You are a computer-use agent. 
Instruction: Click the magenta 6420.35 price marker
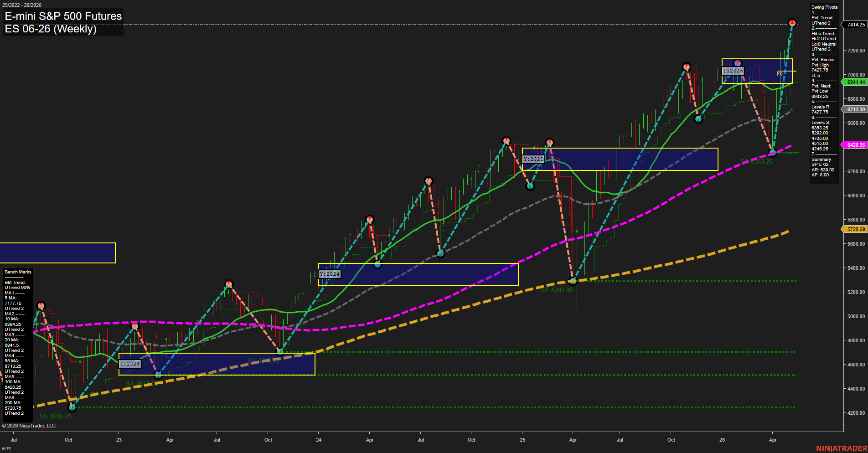[855, 145]
